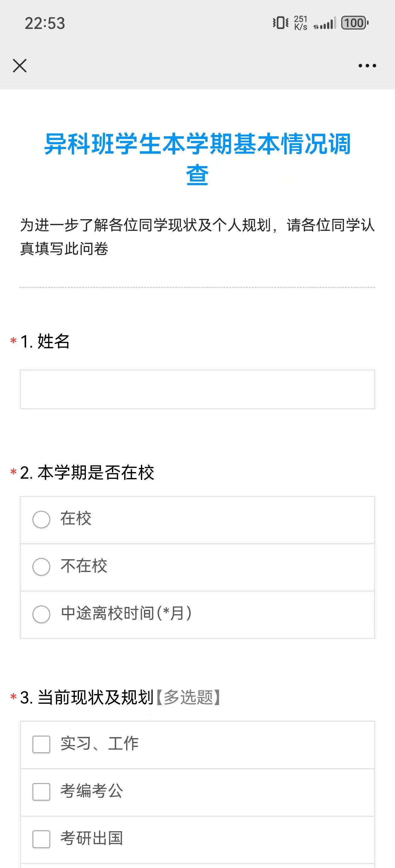Select the 在校 radio option
The width and height of the screenshot is (395, 868).
42,519
